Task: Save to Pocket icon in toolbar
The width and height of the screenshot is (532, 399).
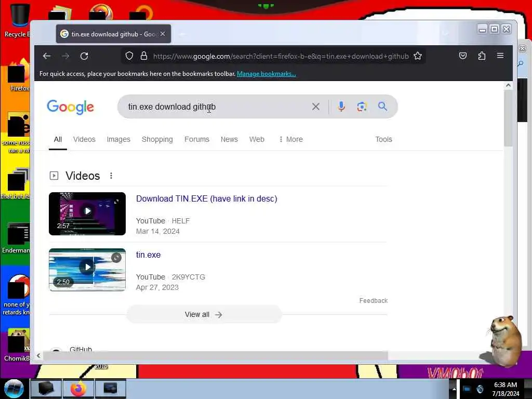Action: click(463, 56)
